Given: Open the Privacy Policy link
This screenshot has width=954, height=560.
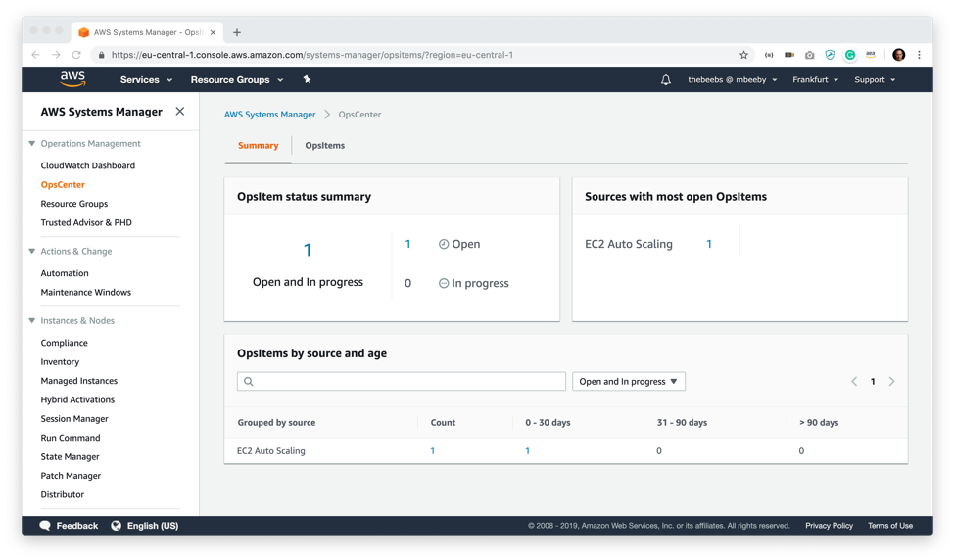Looking at the screenshot, I should click(x=829, y=526).
